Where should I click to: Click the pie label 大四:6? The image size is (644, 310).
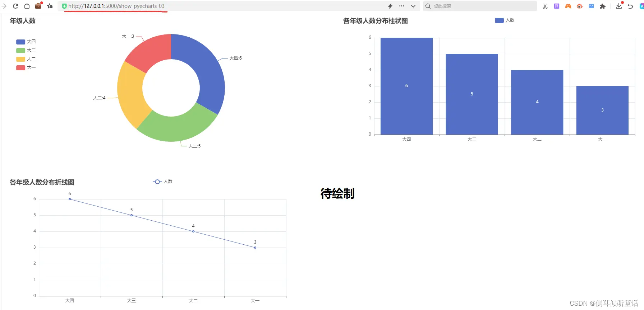(x=236, y=58)
